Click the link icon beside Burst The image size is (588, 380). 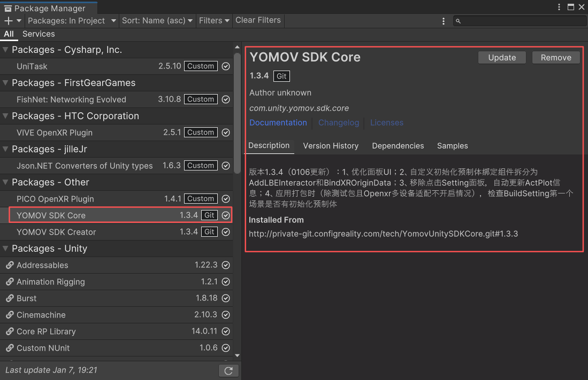pos(10,298)
